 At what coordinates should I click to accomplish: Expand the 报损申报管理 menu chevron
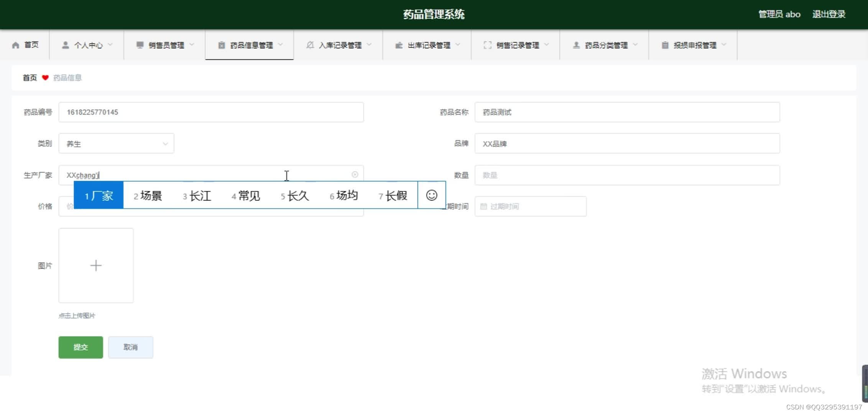click(x=724, y=45)
